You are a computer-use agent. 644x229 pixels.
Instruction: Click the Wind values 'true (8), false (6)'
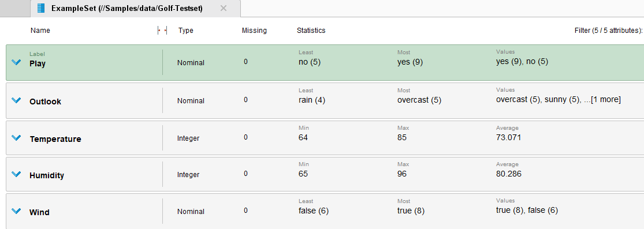point(527,211)
